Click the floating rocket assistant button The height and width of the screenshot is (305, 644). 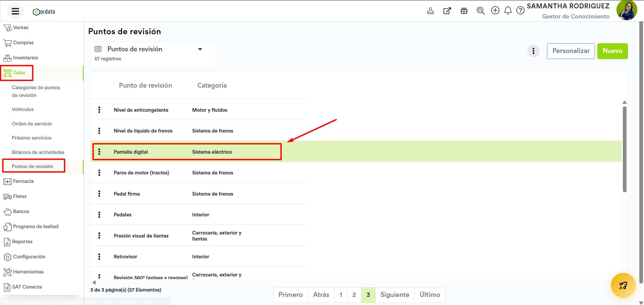[623, 286]
